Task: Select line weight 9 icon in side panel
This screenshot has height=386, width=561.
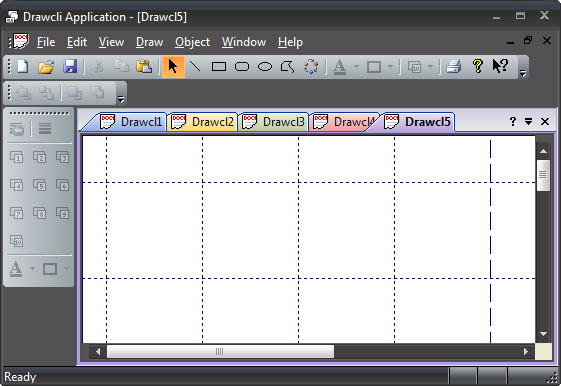Action: tap(63, 213)
